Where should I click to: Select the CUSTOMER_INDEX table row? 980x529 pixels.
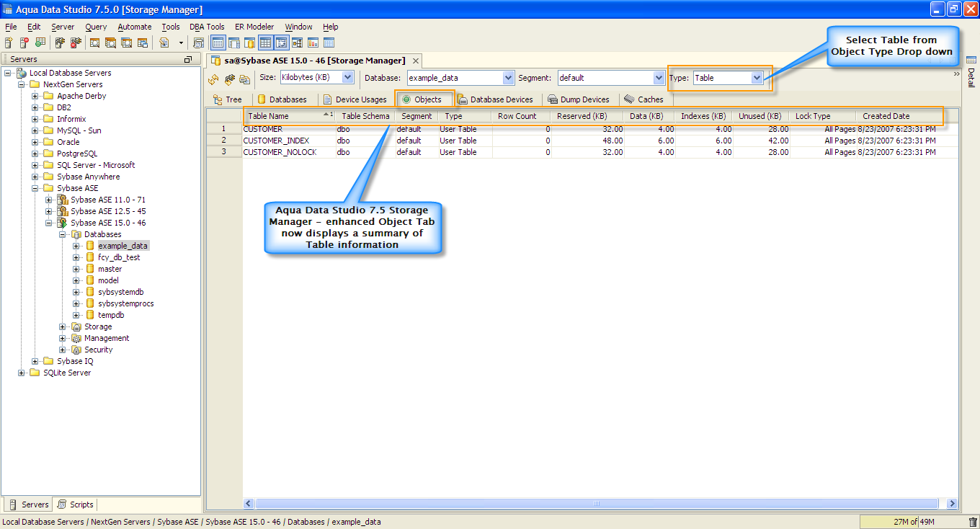click(582, 141)
